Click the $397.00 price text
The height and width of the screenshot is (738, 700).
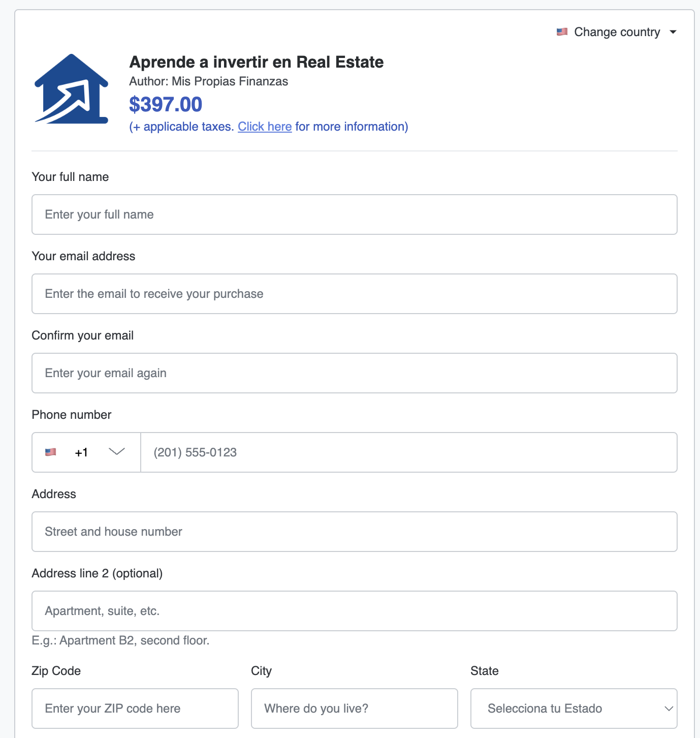(x=166, y=105)
